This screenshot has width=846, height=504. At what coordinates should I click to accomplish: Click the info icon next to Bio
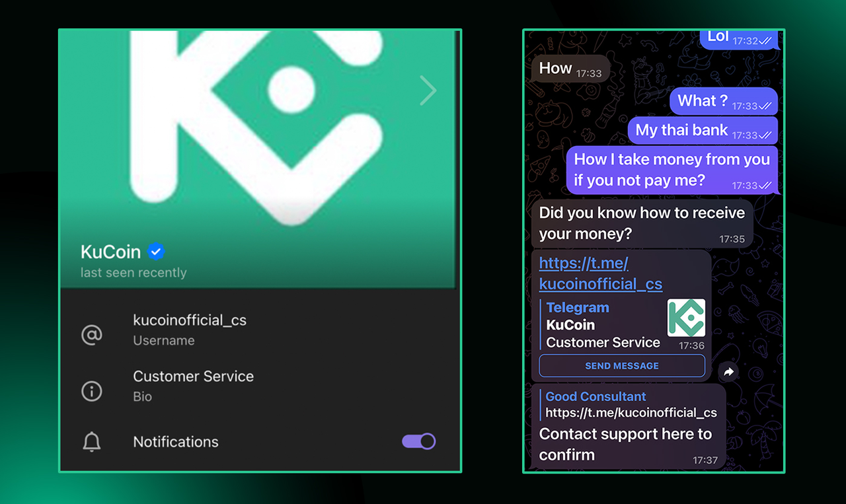pyautogui.click(x=92, y=391)
